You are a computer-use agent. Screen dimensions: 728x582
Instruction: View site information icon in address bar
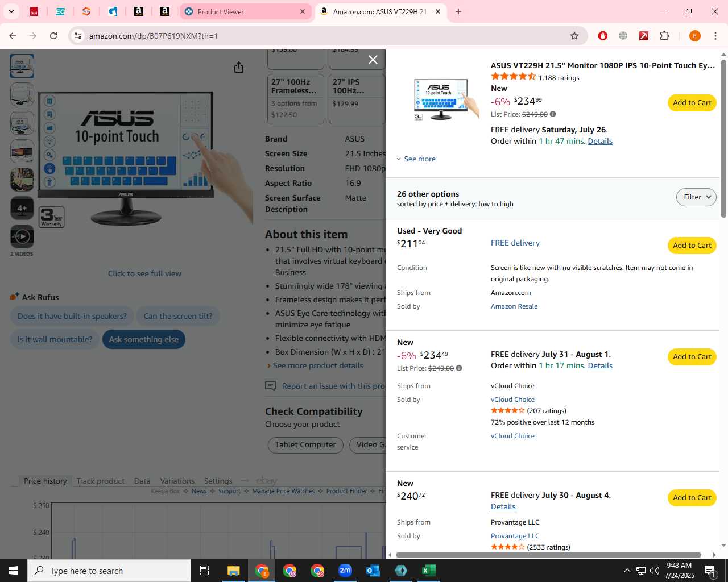coord(78,36)
